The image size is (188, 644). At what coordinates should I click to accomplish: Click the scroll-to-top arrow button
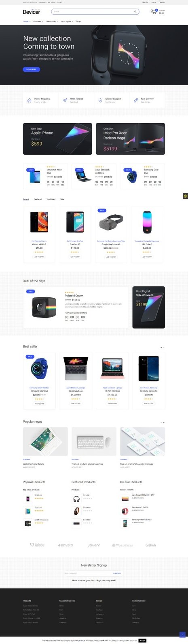click(x=182, y=635)
